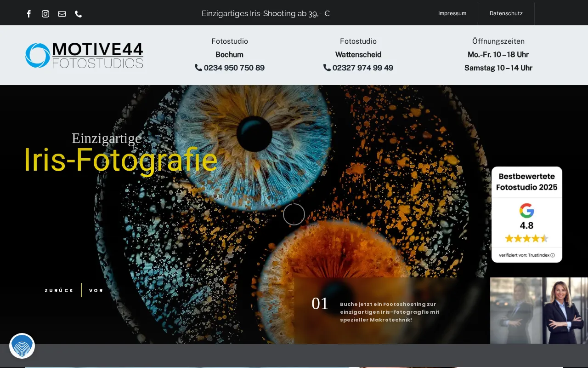Click the email envelope icon
The image size is (588, 368).
point(62,14)
